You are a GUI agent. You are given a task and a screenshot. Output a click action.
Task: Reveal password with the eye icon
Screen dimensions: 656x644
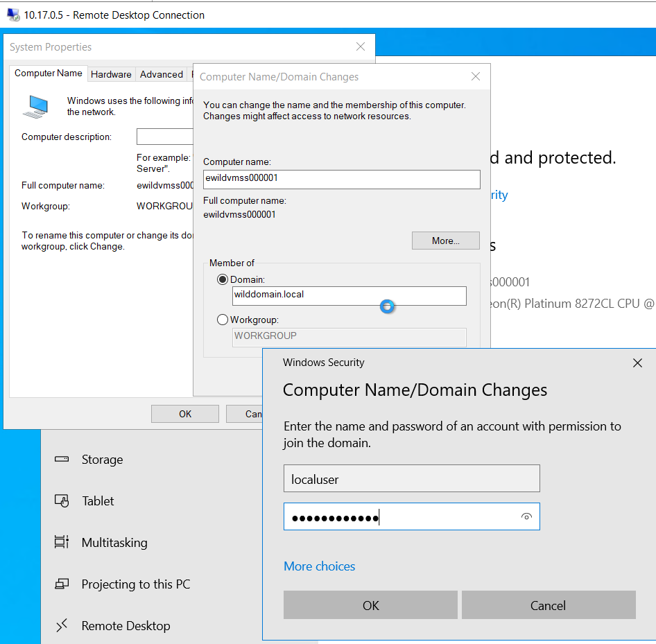[x=526, y=517]
